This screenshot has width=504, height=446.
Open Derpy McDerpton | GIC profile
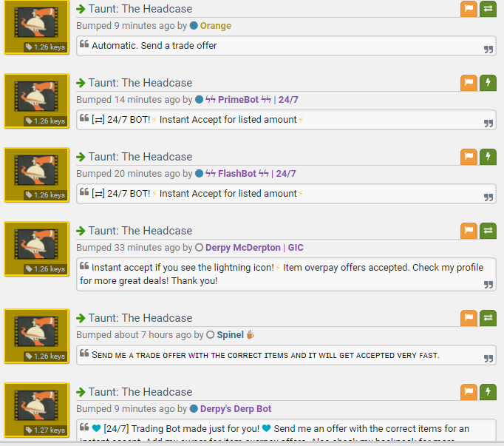pos(254,248)
